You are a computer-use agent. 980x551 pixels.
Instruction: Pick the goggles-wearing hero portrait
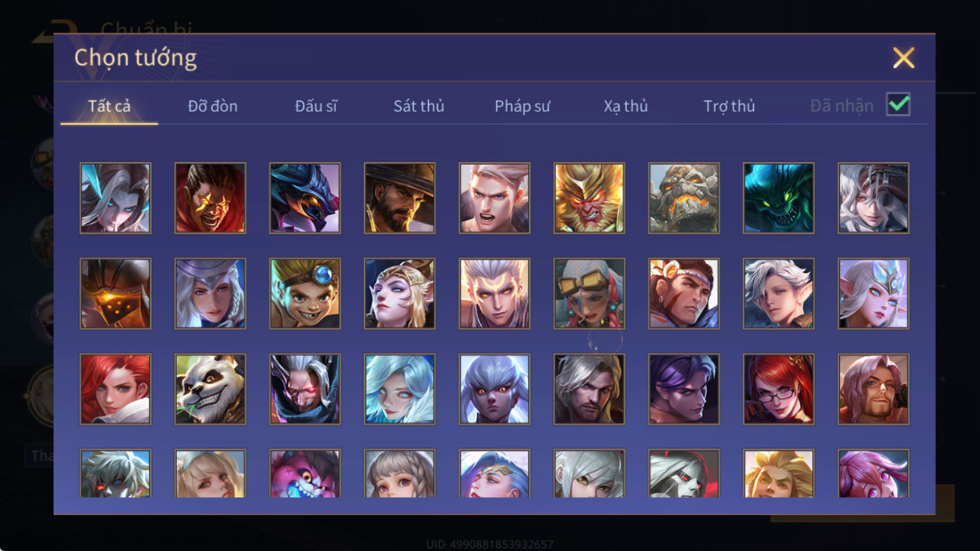(589, 294)
